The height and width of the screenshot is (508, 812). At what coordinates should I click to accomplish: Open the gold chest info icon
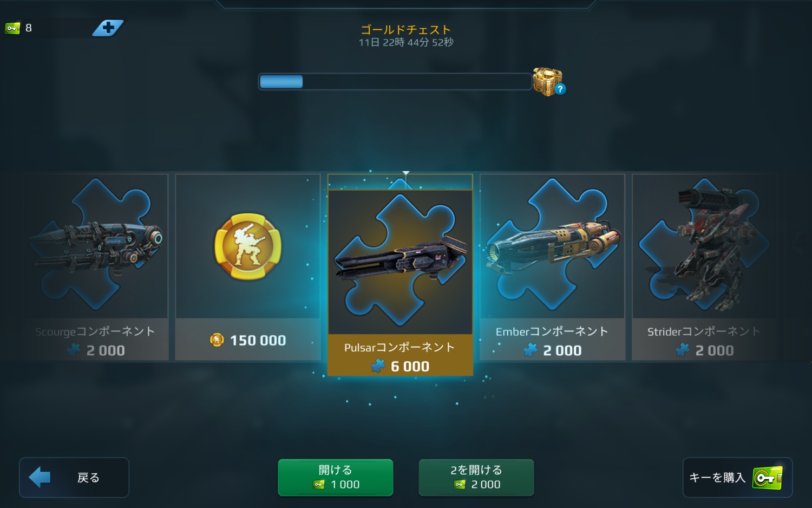(x=560, y=89)
